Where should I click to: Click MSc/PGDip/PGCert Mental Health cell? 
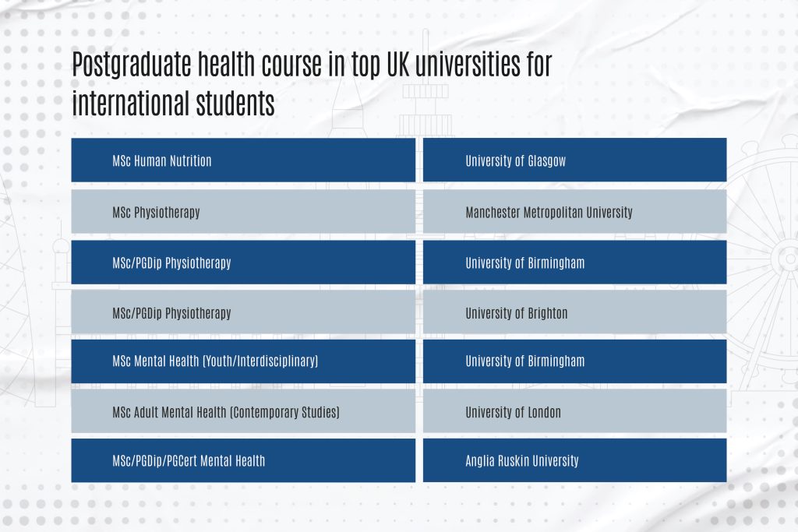243,460
